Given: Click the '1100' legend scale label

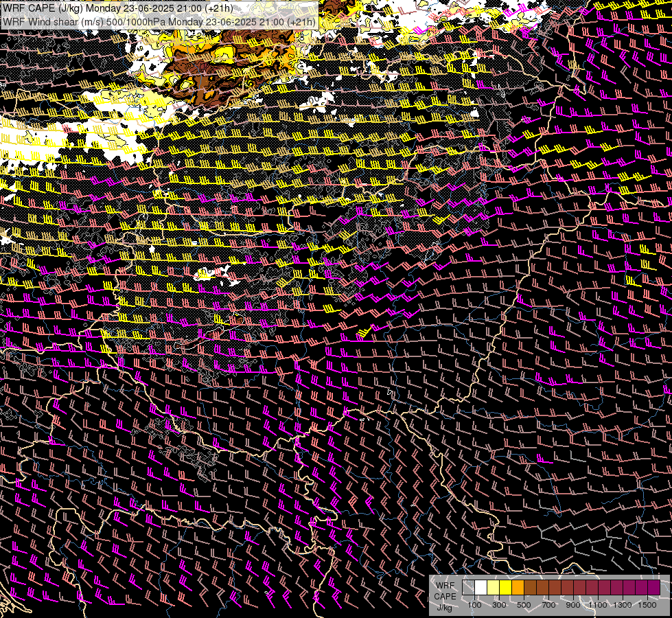Looking at the screenshot, I should (598, 605).
